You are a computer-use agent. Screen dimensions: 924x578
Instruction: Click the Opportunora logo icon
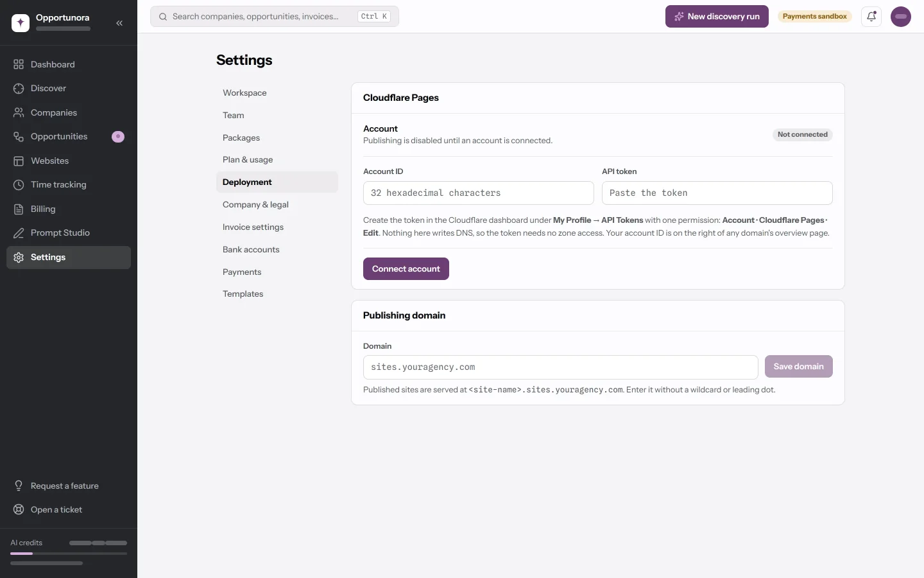coord(21,22)
